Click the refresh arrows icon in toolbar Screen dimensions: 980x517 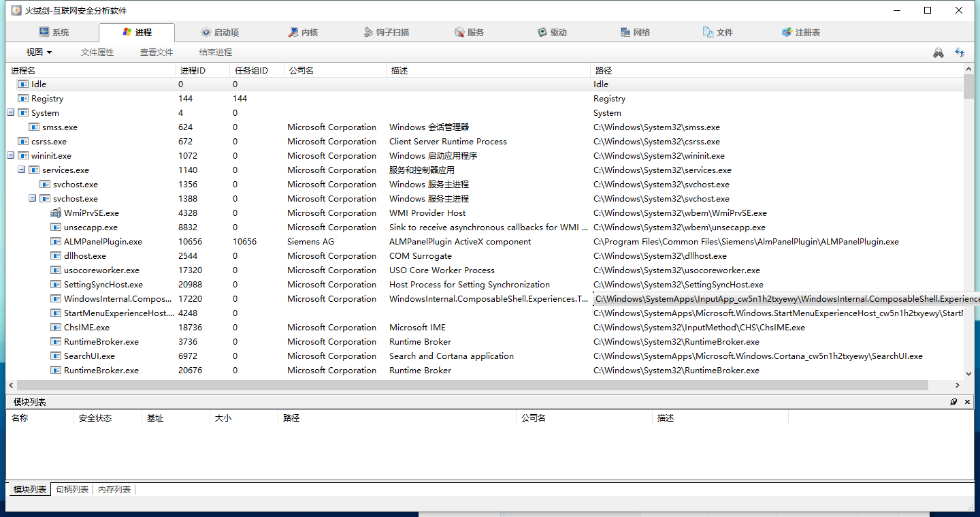pos(960,52)
